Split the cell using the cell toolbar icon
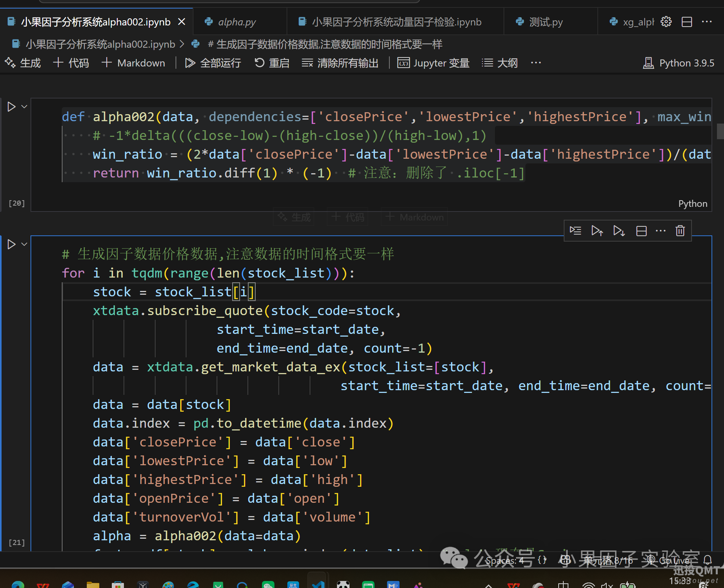 point(641,231)
